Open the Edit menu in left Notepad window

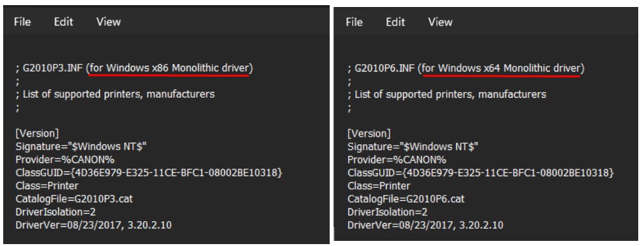[63, 22]
